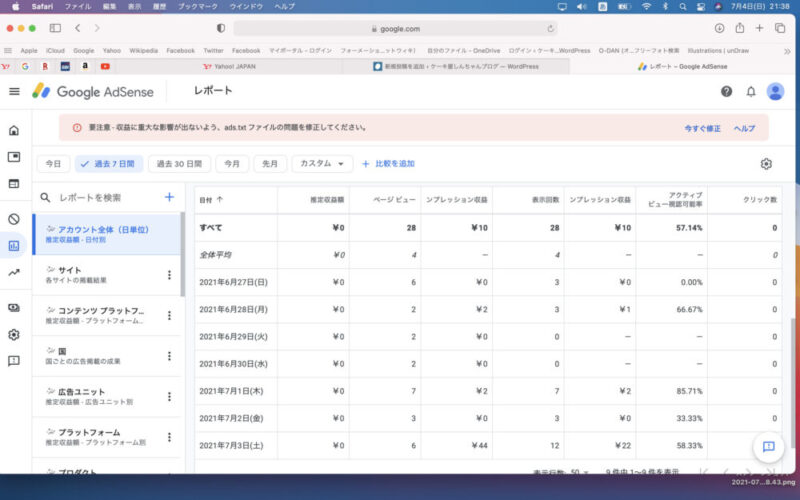Open the Feedback icon in sidebar
The height and width of the screenshot is (500, 800).
point(14,361)
